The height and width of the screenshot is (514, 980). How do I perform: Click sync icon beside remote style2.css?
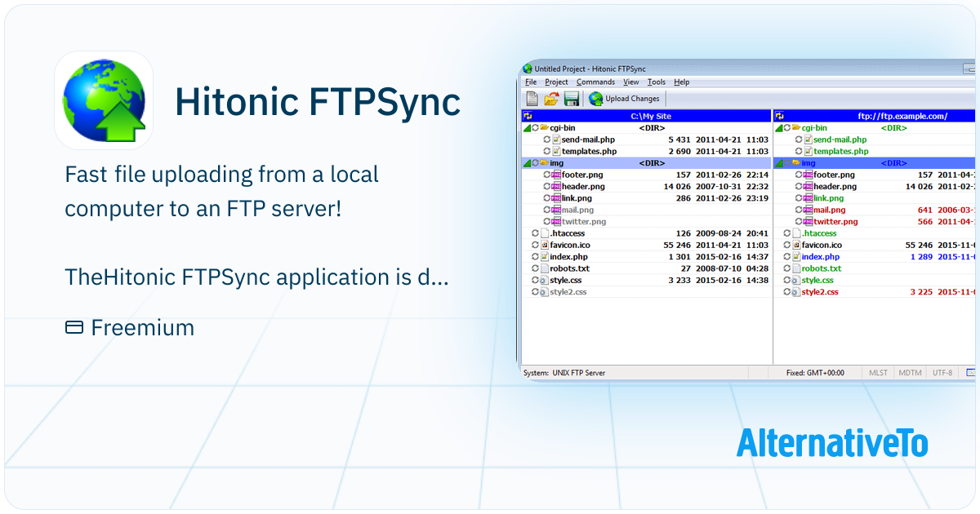tap(786, 292)
